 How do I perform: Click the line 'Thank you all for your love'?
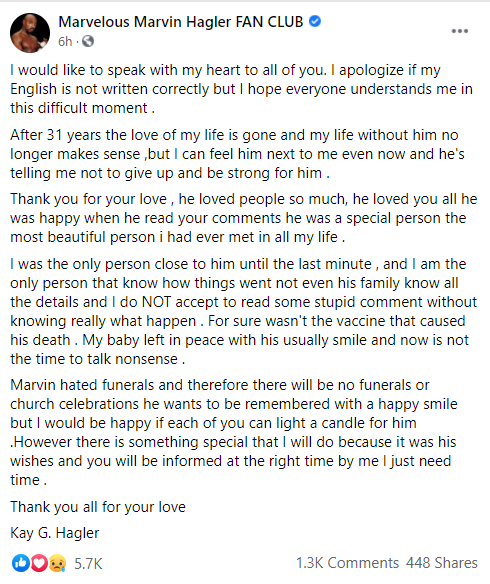[x=98, y=507]
